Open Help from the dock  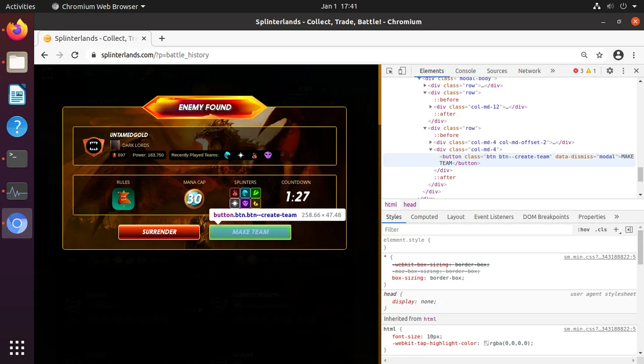point(17,127)
